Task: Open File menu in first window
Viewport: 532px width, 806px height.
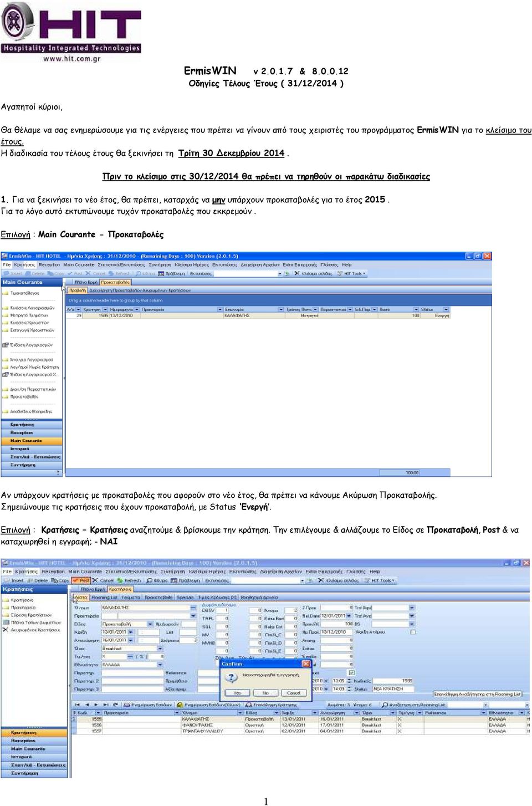Action: click(x=7, y=265)
